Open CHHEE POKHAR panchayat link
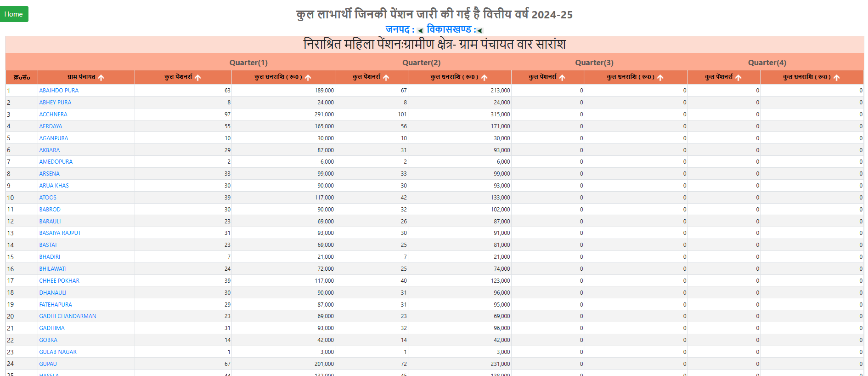 59,281
